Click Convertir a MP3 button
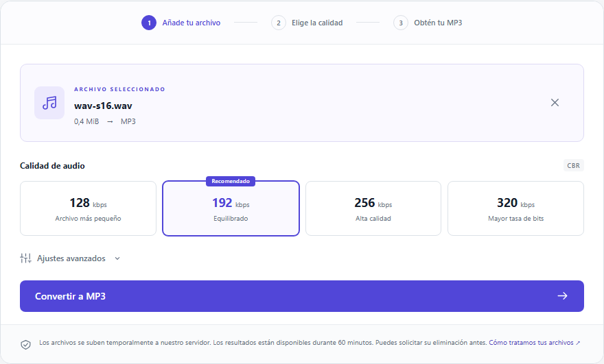The width and height of the screenshot is (604, 364). 302,296
